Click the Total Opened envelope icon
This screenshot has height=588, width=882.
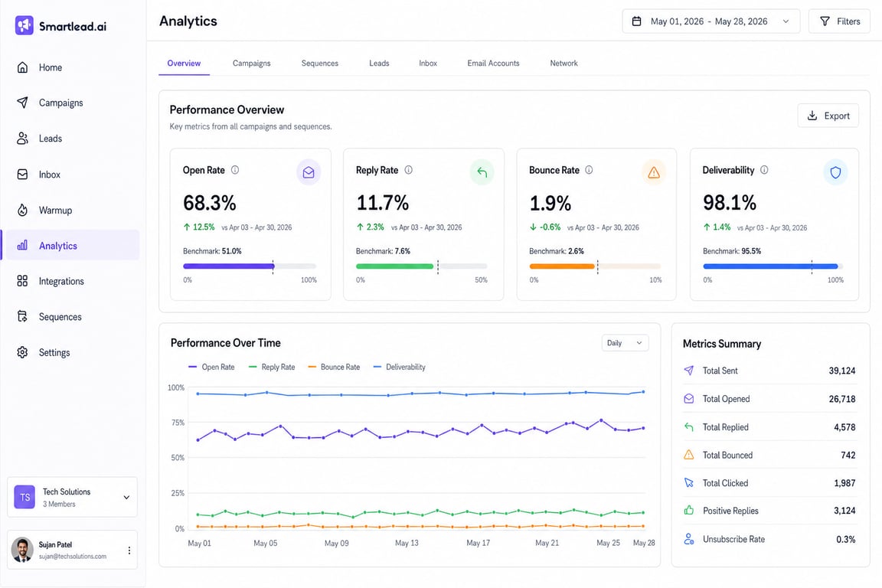click(689, 398)
